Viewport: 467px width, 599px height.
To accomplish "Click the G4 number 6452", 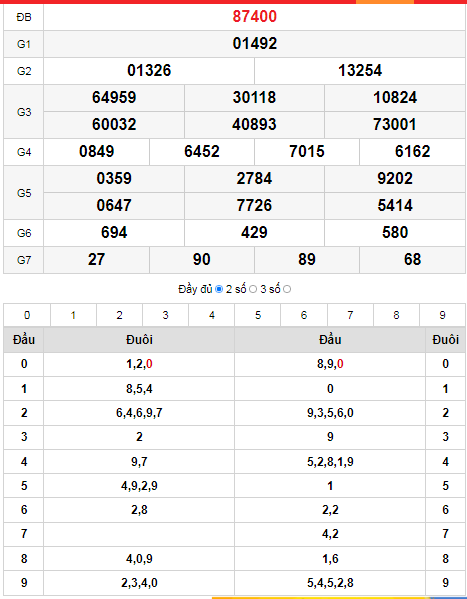I will 202,152.
